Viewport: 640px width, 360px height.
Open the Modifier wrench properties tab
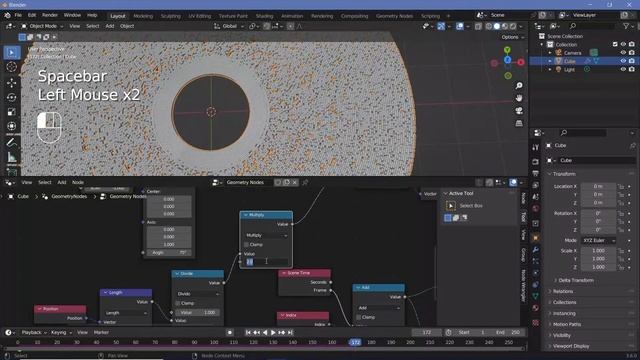pyautogui.click(x=536, y=250)
